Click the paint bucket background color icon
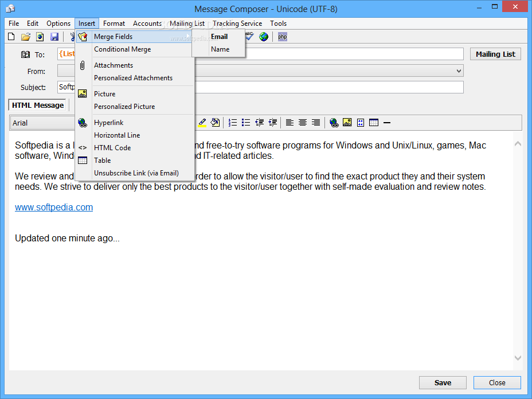The image size is (532, 399). [x=215, y=123]
